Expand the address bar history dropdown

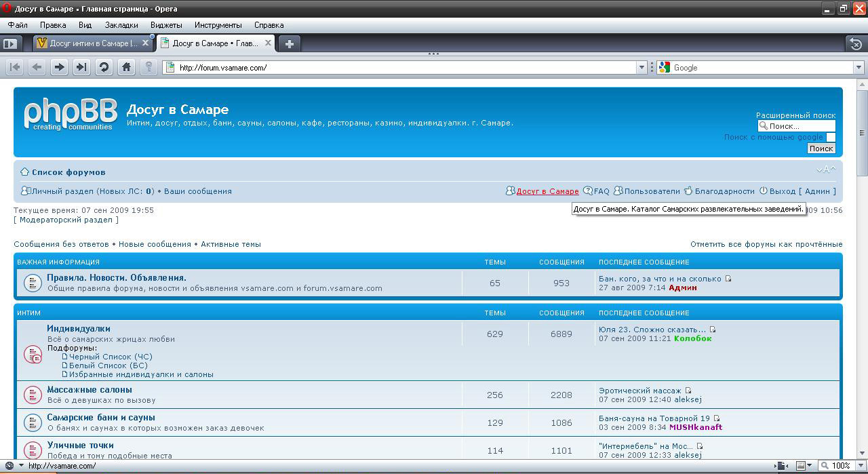click(642, 67)
